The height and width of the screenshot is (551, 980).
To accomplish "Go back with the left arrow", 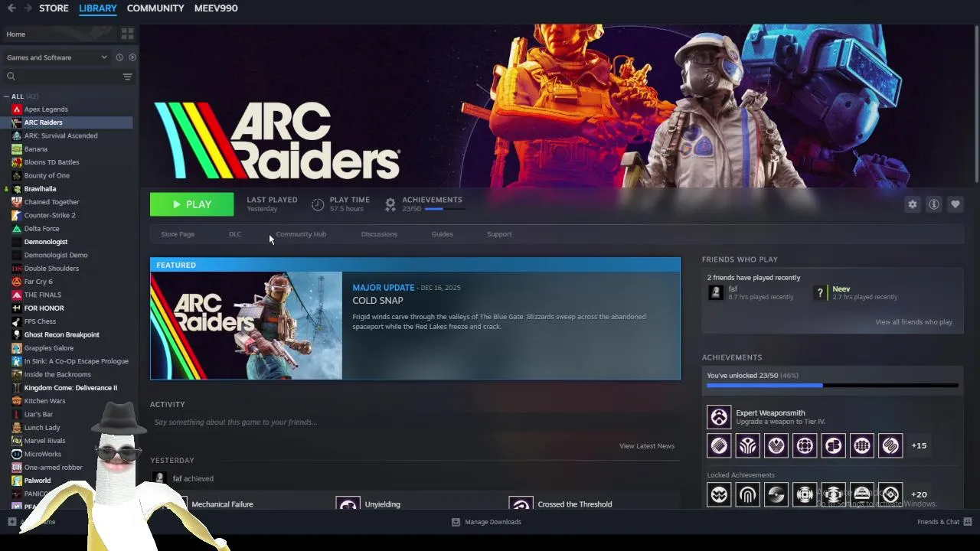I will click(11, 8).
